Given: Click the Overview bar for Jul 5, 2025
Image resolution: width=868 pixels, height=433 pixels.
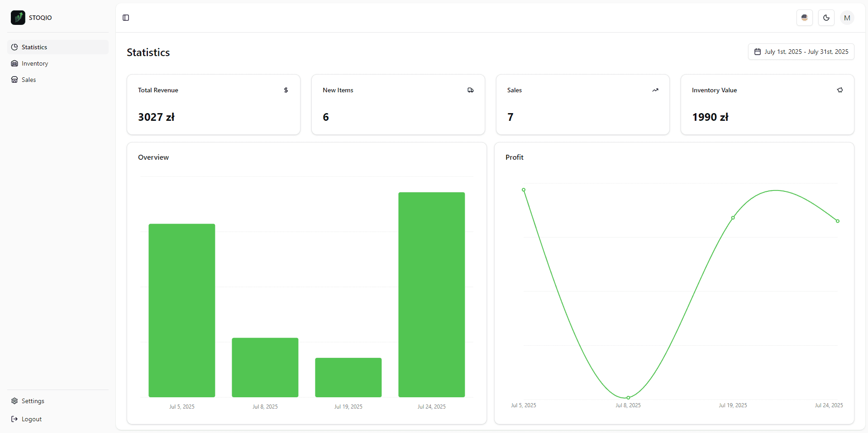Looking at the screenshot, I should 181,310.
